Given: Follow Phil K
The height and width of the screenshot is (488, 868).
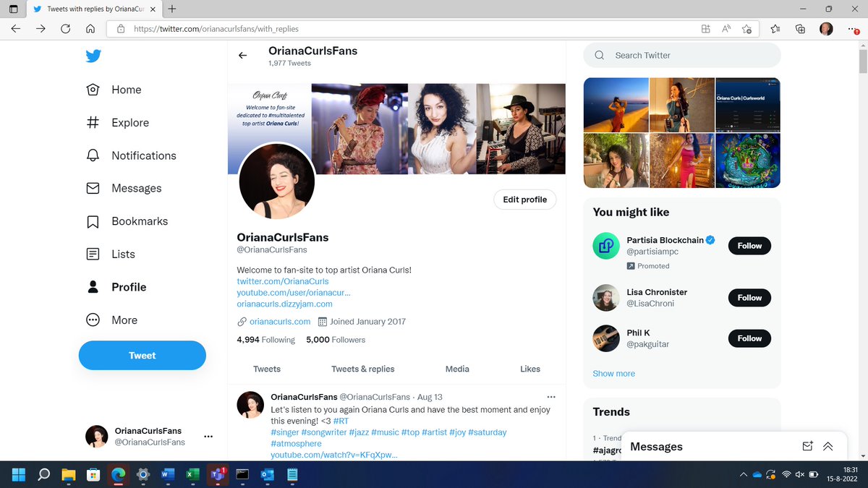Looking at the screenshot, I should (749, 338).
